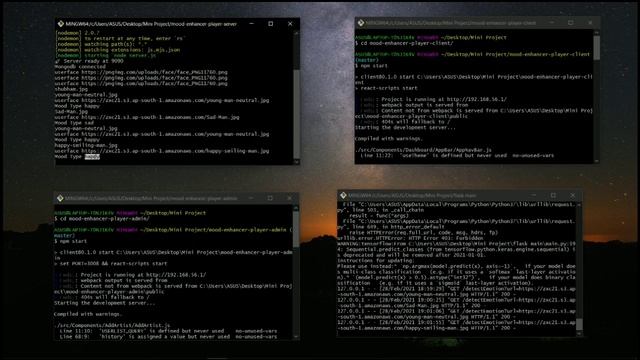Click the 'Instructions for updating:' line
The width and height of the screenshot is (640, 360).
click(x=376, y=260)
